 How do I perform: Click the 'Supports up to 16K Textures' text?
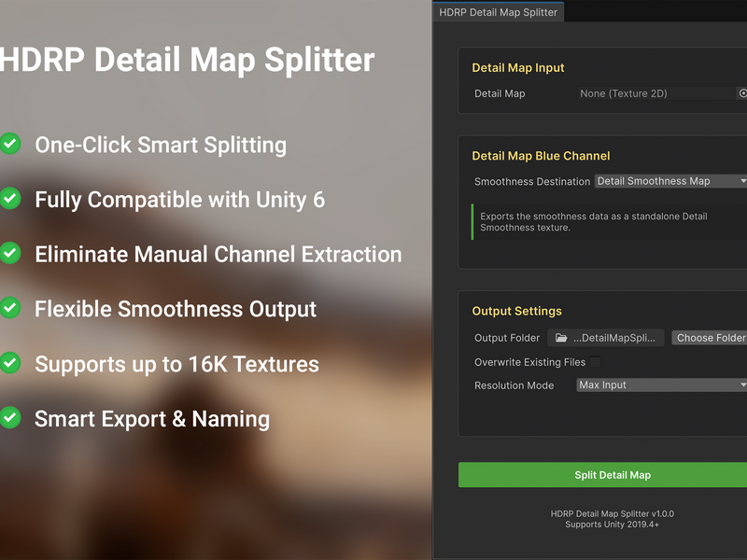pos(176,364)
